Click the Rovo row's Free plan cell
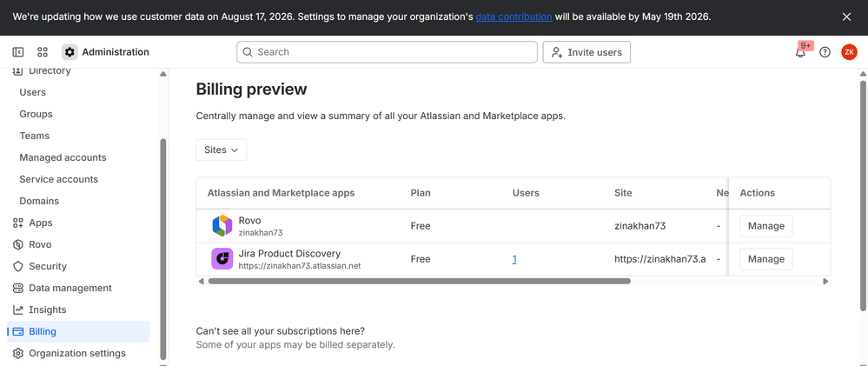The width and height of the screenshot is (868, 366). click(x=421, y=226)
